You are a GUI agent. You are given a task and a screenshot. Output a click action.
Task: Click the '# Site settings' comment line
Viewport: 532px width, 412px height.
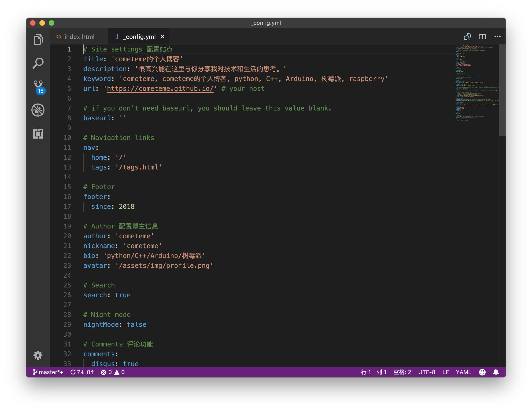point(128,49)
